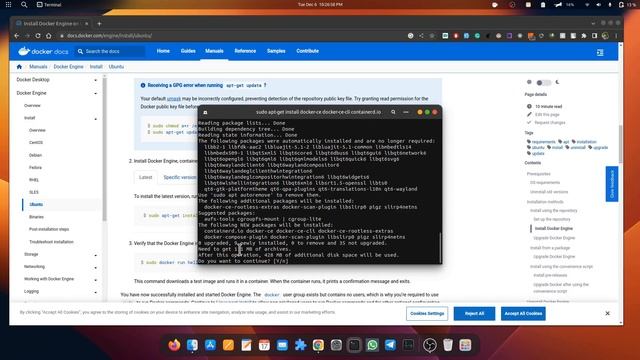
Task: Open the browser profile avatar
Action: pyautogui.click(x=605, y=36)
